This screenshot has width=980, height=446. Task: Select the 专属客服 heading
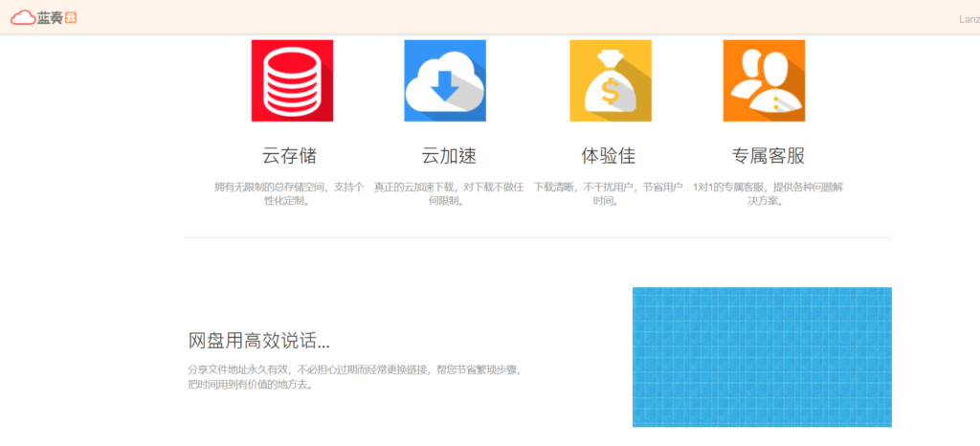pos(768,155)
